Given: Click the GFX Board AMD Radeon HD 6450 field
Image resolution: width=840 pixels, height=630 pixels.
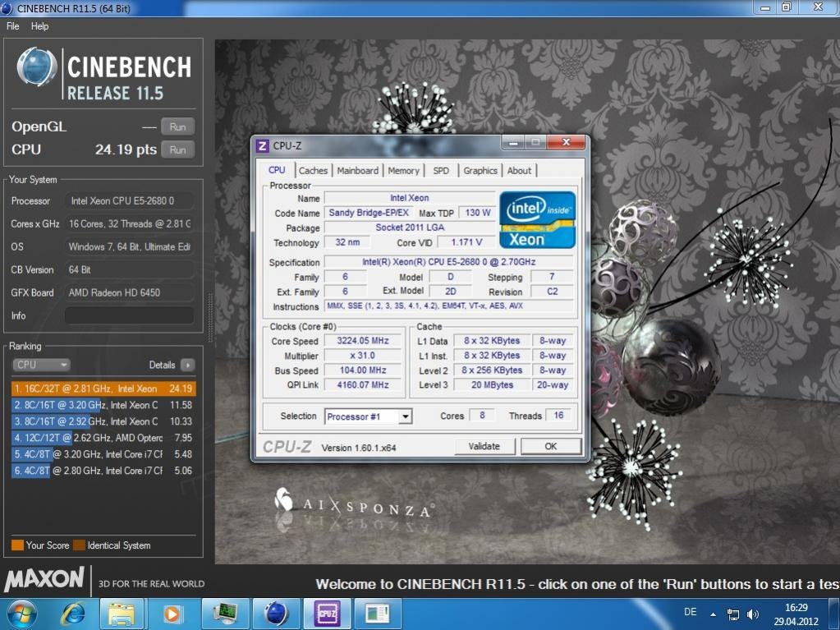Looking at the screenshot, I should [129, 292].
